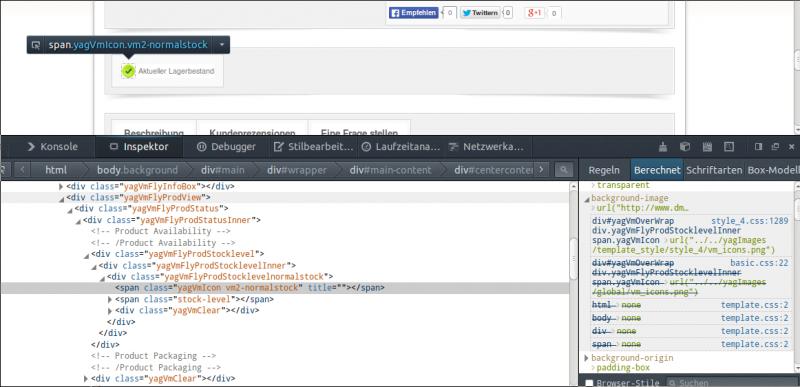Select the div#main breadcrumb
This screenshot has height=387, width=800.
[222, 170]
